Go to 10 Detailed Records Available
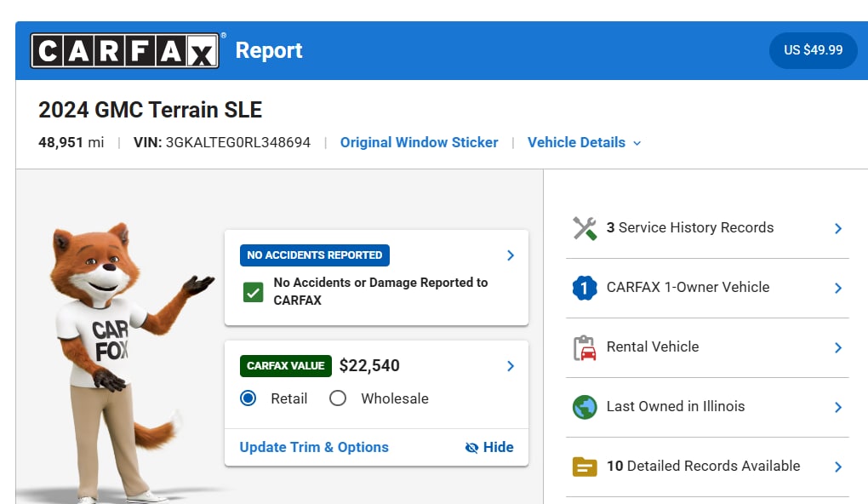 [707, 467]
